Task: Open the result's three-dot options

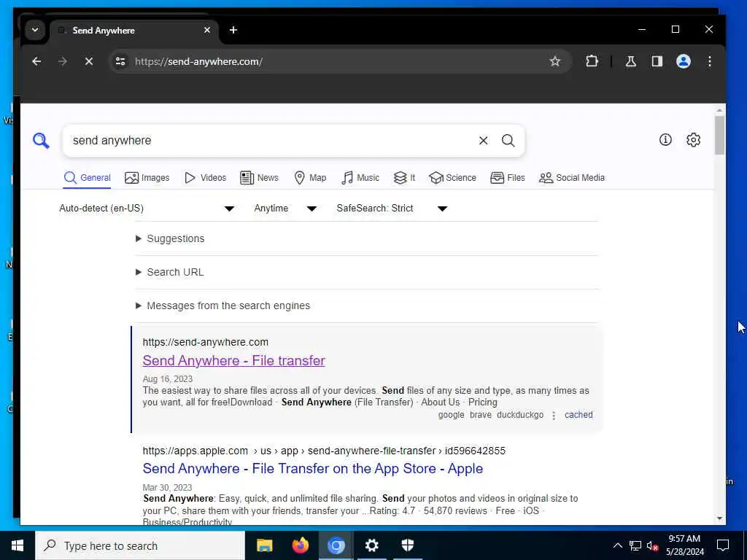Action: [554, 415]
